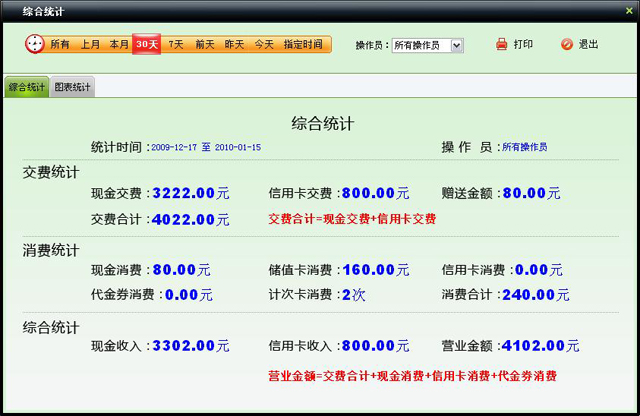Click the 退出 button label

[x=589, y=45]
